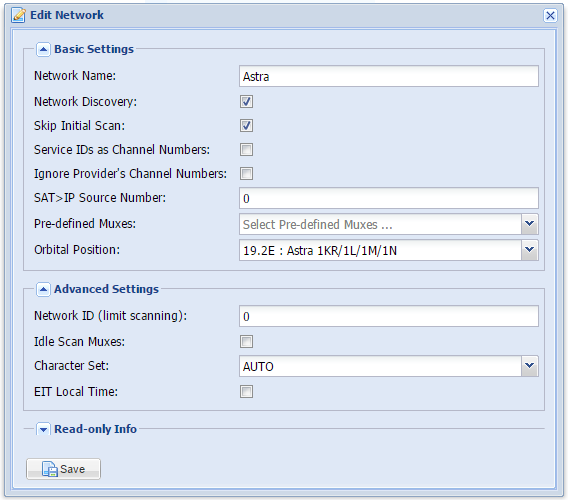This screenshot has height=503, width=571.
Task: Open the Character Set dropdown arrow
Action: (529, 366)
